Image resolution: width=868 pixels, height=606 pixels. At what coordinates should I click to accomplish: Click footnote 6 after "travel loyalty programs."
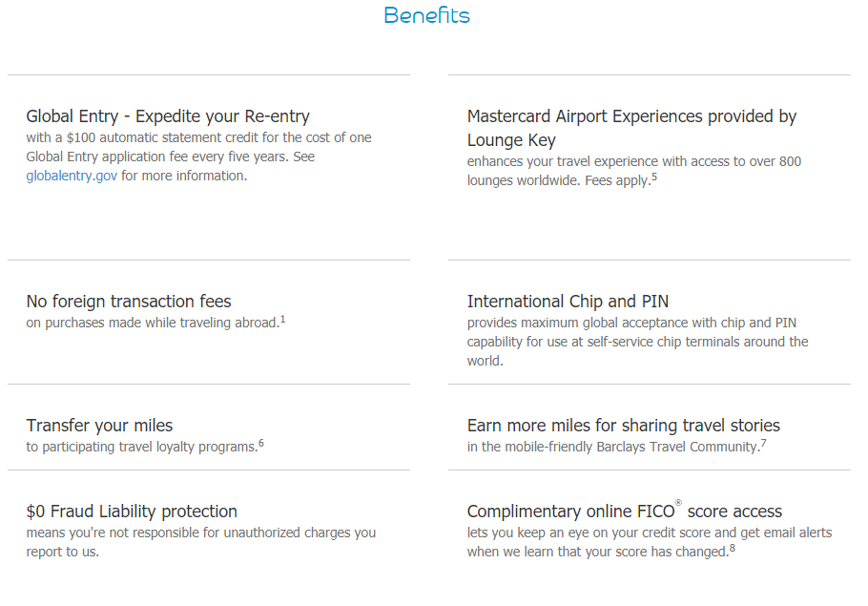tap(261, 443)
